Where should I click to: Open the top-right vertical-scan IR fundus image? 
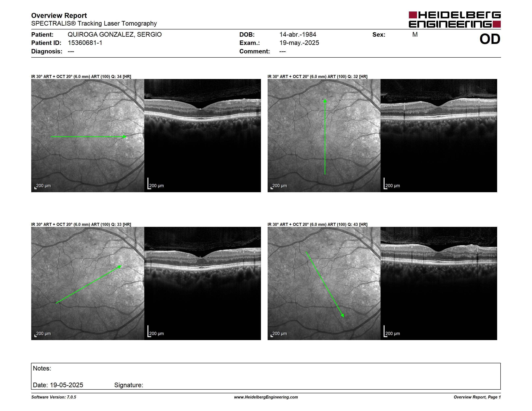pyautogui.click(x=324, y=135)
